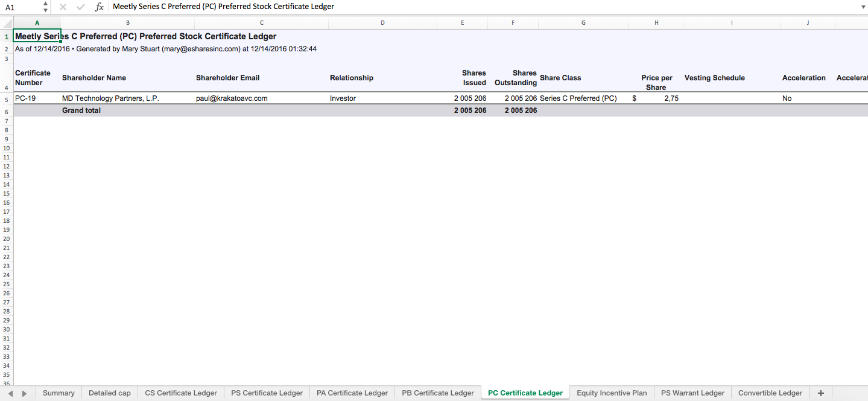Select column H header
This screenshot has height=401, width=868.
point(656,23)
